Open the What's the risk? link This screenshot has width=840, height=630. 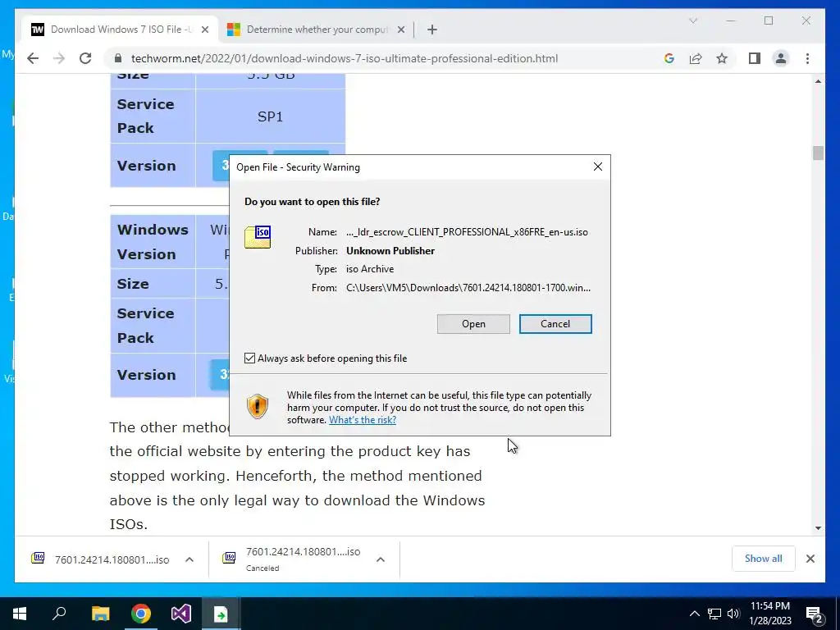click(x=362, y=420)
